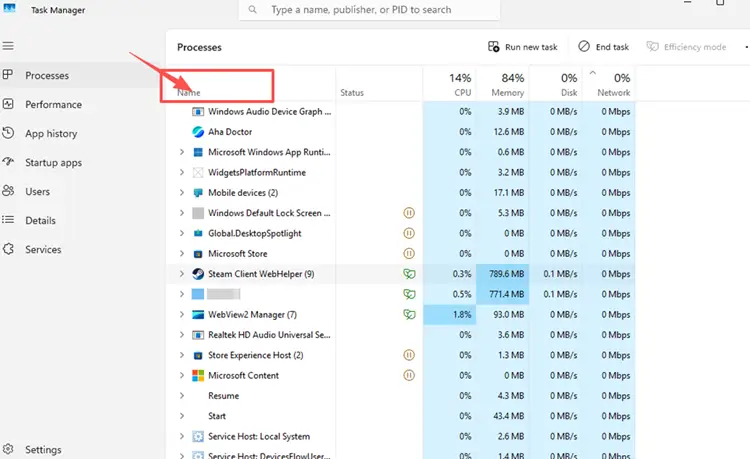Expand Microsoft Windows App Runtime process

[x=182, y=152]
